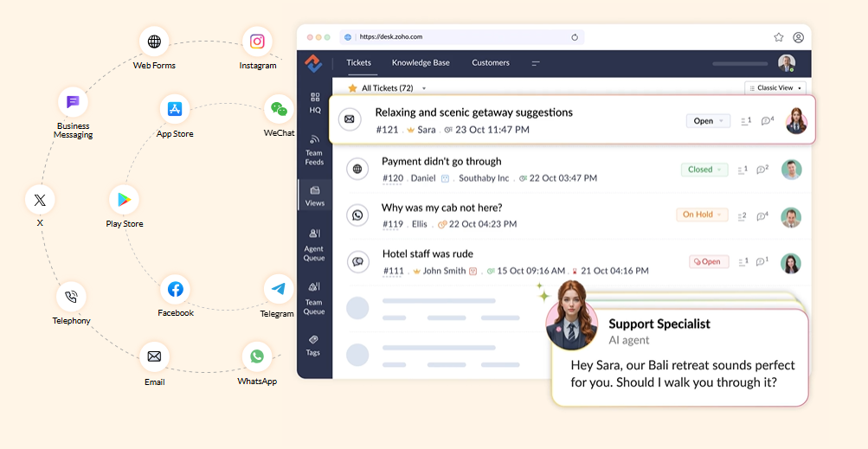The width and height of the screenshot is (868, 449).
Task: Click the Instagram channel icon
Action: 257,42
